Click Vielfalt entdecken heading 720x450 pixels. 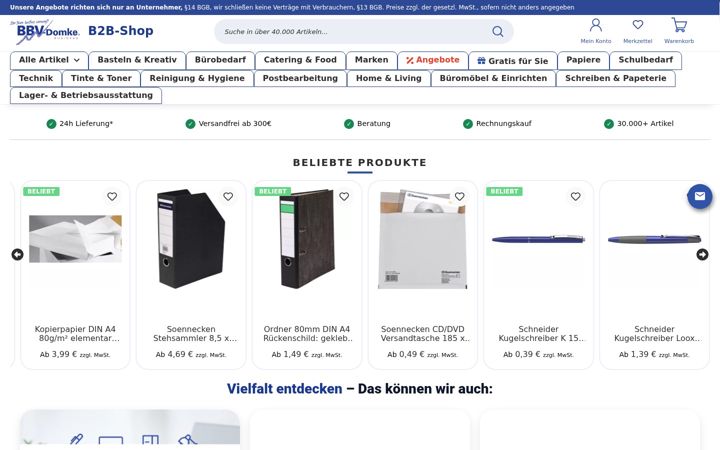click(284, 389)
